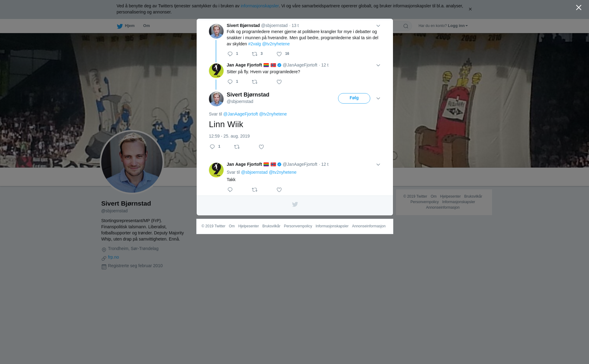Expand options on Sivert's 13 t tweet
Image resolution: width=589 pixels, height=364 pixels.
(378, 26)
